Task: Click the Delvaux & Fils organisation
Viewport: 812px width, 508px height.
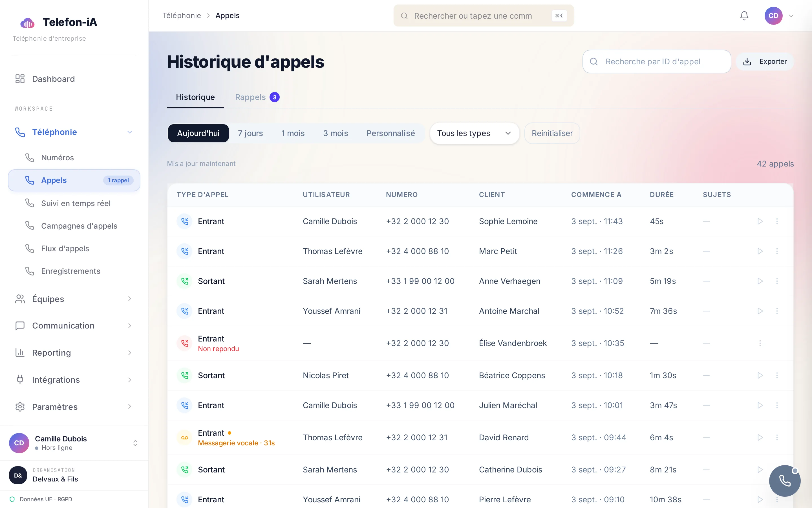Action: click(x=55, y=479)
